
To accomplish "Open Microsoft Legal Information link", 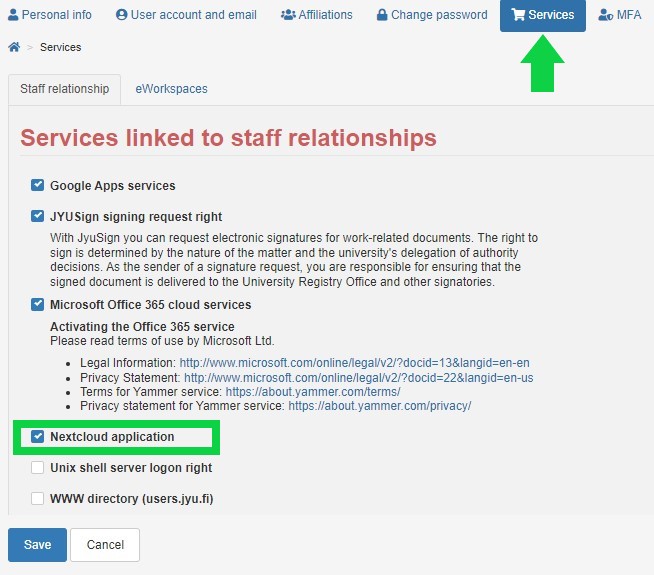I will [355, 363].
